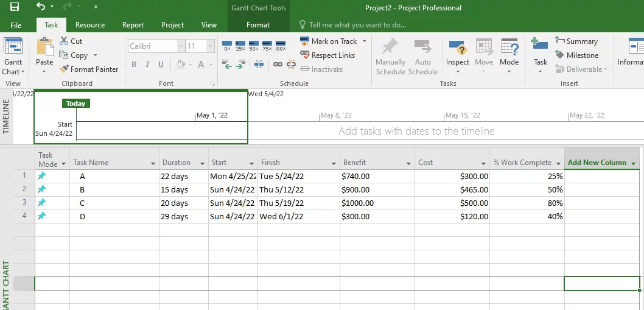Open the File menu
This screenshot has width=644, height=310.
(x=16, y=25)
